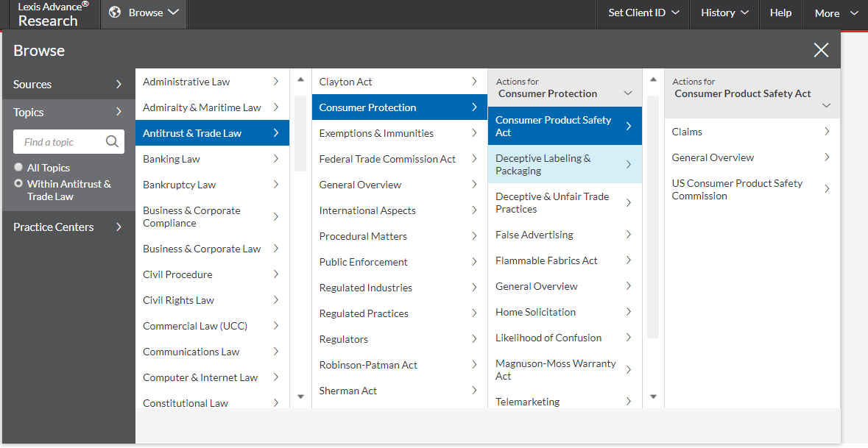Select Home Solicitation item
This screenshot has height=448, width=868.
coord(565,312)
